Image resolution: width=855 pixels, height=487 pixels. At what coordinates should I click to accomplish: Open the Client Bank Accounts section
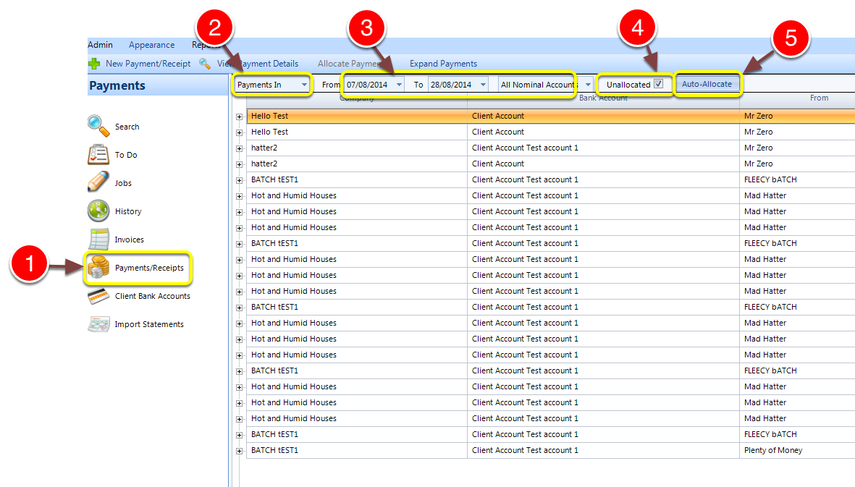[x=152, y=296]
